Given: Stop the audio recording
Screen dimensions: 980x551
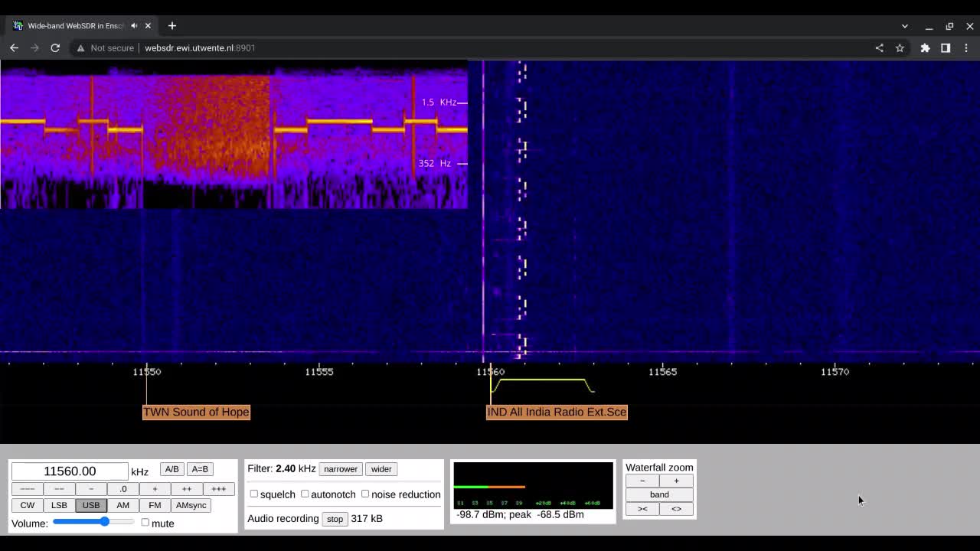Looking at the screenshot, I should point(335,519).
